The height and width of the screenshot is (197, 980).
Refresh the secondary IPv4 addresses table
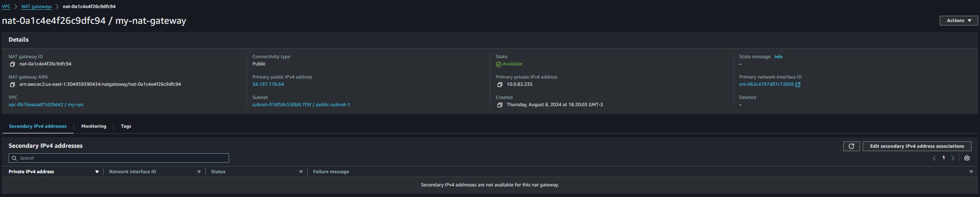click(x=851, y=146)
